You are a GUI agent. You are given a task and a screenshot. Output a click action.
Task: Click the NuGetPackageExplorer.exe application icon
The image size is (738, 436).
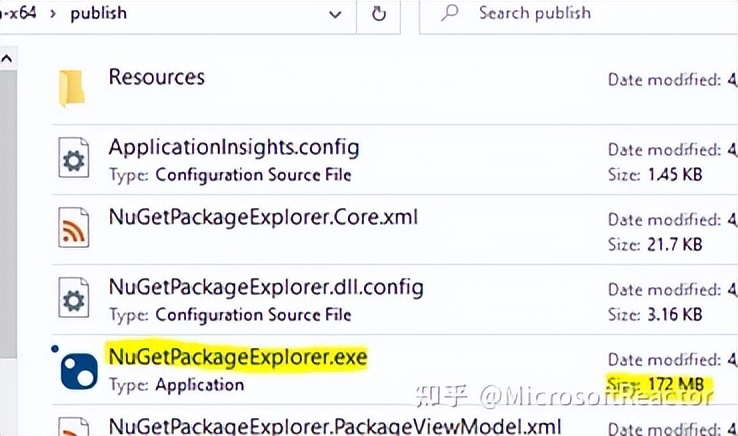pyautogui.click(x=77, y=371)
